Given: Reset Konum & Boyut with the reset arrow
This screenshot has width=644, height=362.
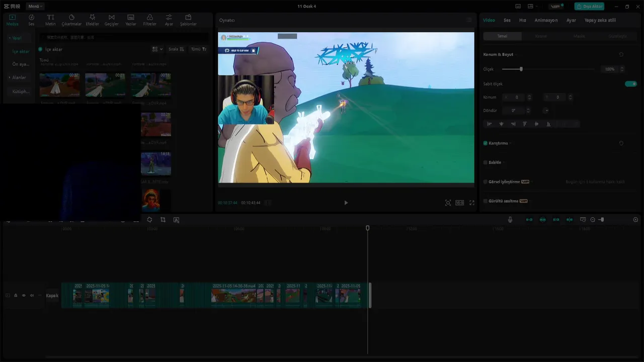Looking at the screenshot, I should tap(621, 54).
